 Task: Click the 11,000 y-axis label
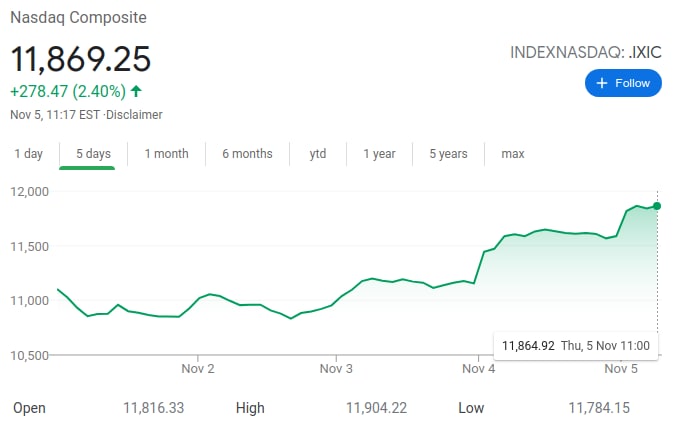(x=30, y=301)
